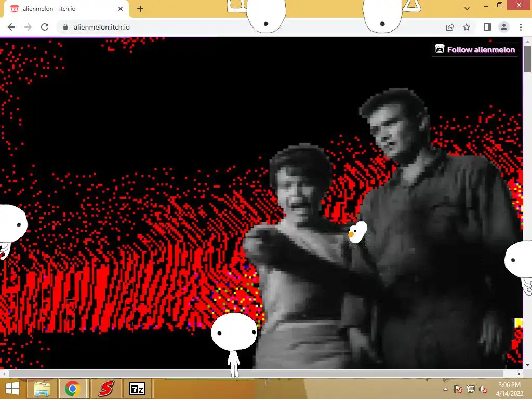Click Follow alienmelon button
The height and width of the screenshot is (399, 532).
tap(475, 49)
